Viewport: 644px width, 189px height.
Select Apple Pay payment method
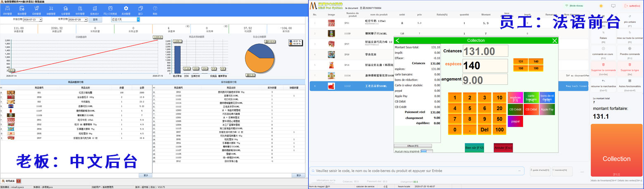tap(547, 110)
